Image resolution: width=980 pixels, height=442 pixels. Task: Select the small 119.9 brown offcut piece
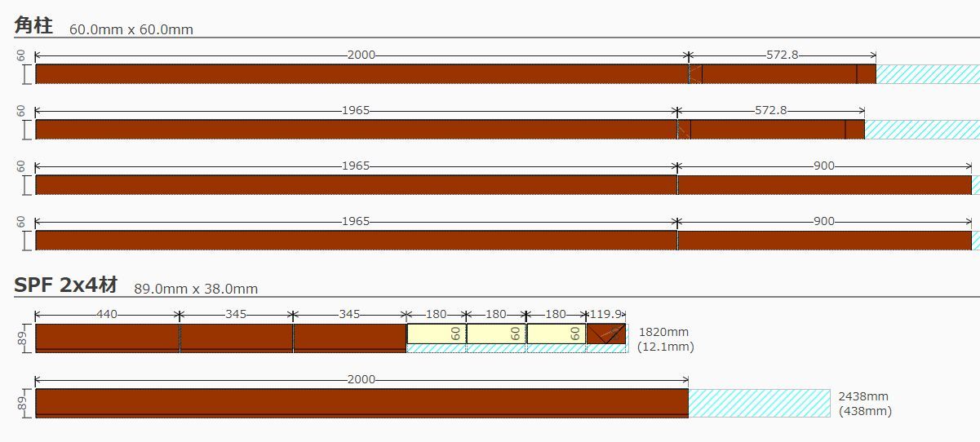(x=606, y=334)
